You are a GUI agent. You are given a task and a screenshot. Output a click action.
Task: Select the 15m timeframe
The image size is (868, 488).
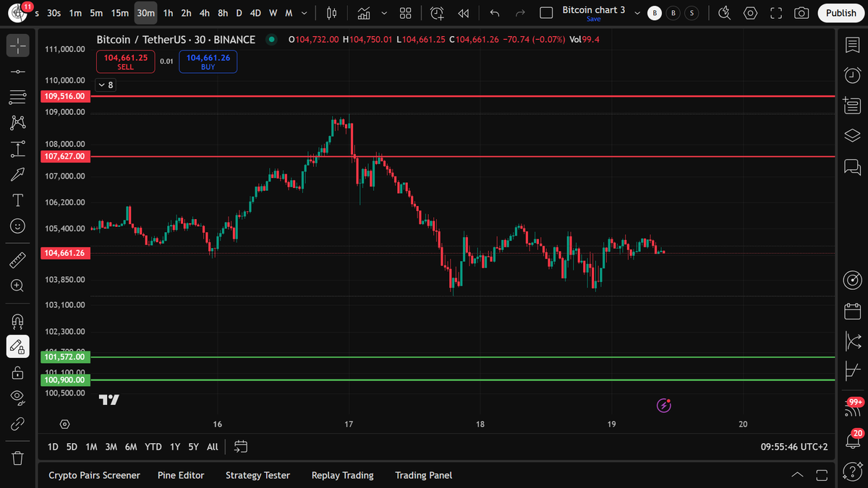coord(119,13)
